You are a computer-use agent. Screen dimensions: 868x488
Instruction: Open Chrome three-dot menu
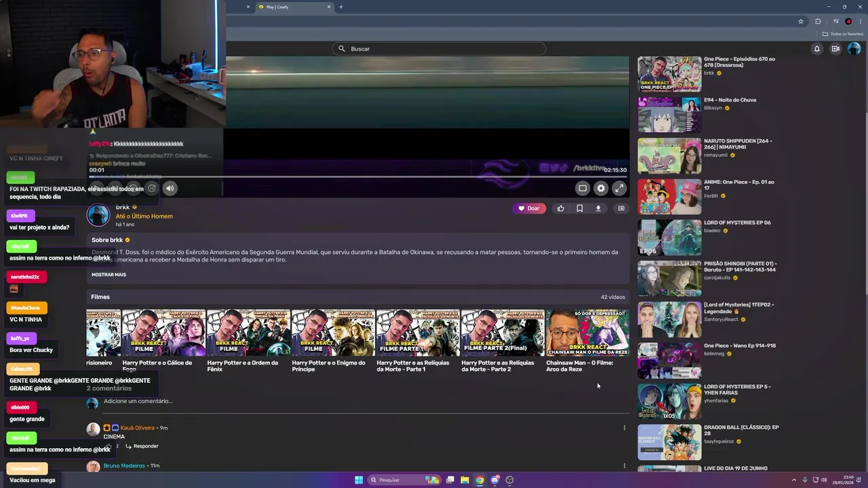(861, 21)
